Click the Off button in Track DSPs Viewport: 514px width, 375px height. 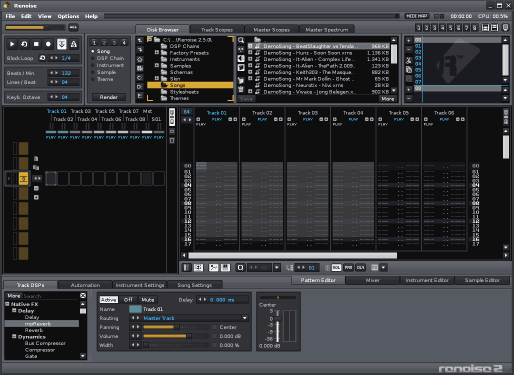pyautogui.click(x=128, y=300)
